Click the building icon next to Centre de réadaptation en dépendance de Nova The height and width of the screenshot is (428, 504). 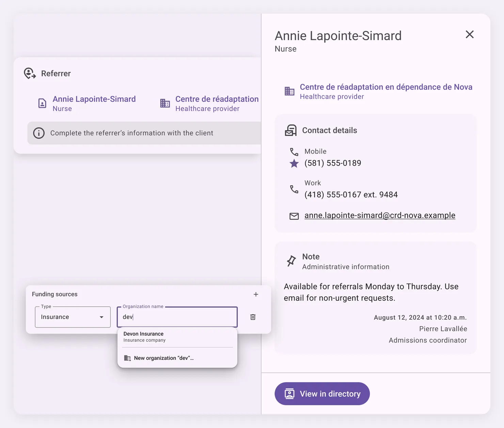[x=289, y=91]
